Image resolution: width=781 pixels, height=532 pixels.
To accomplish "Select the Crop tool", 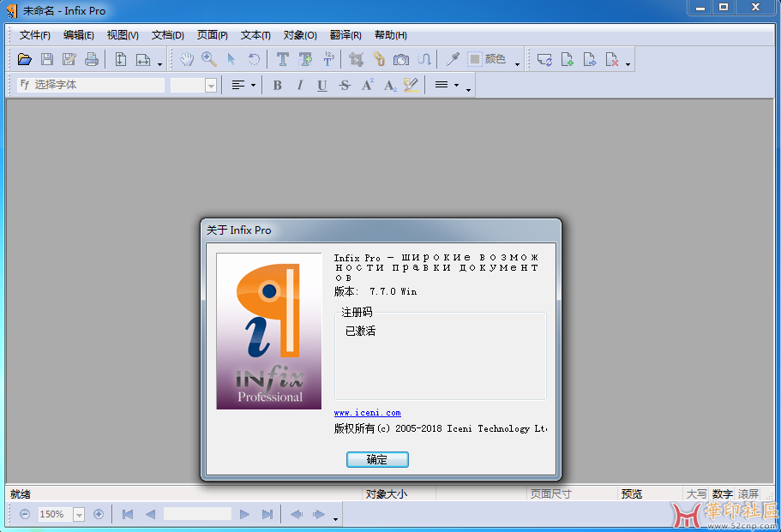I will 356,60.
